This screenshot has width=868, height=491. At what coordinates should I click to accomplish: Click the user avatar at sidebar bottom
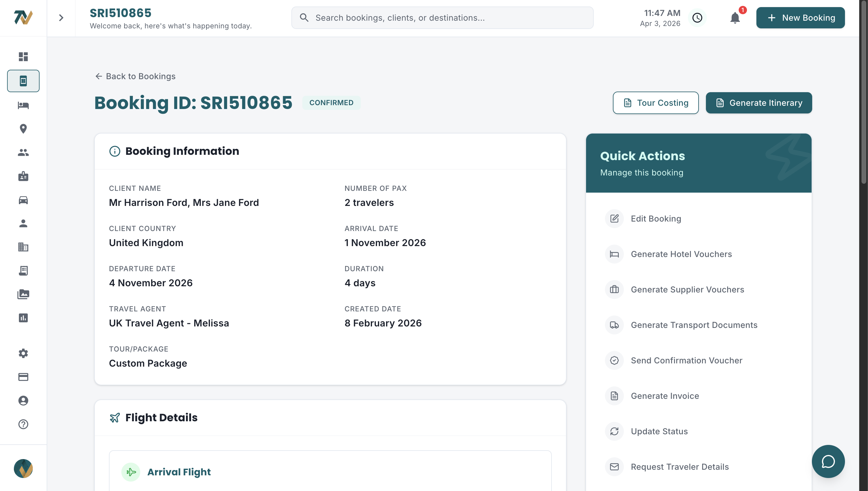[23, 469]
